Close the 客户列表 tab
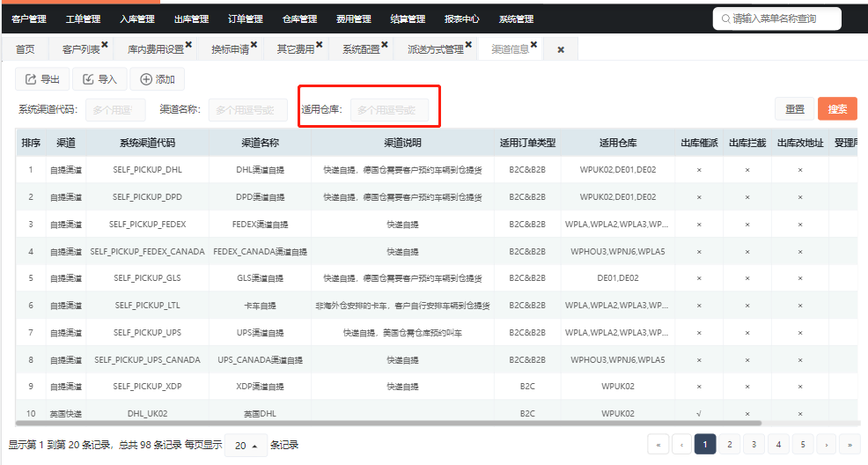 pyautogui.click(x=105, y=44)
